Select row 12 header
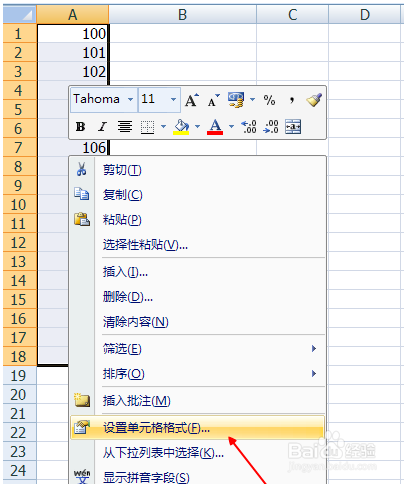Screen dimensions: 405x484 click(20, 243)
